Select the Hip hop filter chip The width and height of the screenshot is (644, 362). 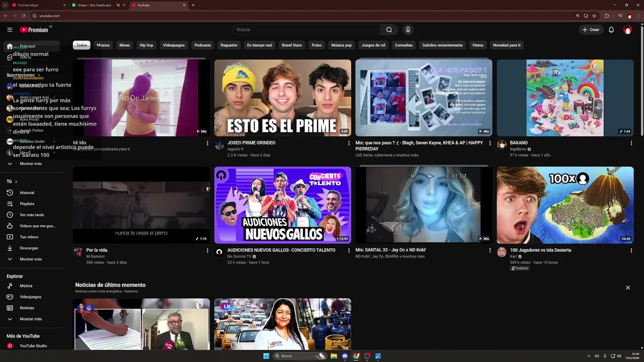coord(146,45)
